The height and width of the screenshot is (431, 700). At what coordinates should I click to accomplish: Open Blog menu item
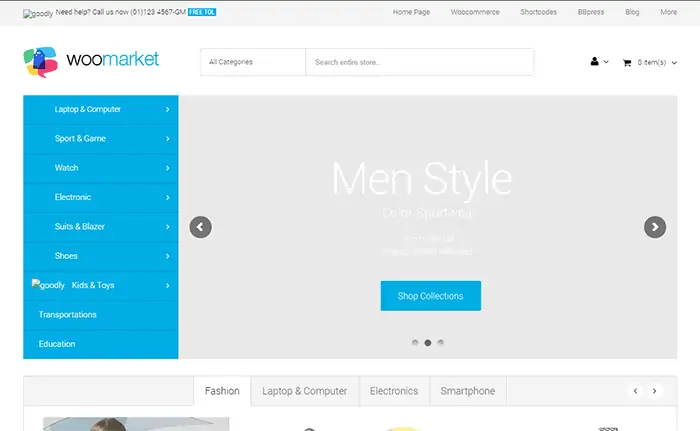(632, 12)
